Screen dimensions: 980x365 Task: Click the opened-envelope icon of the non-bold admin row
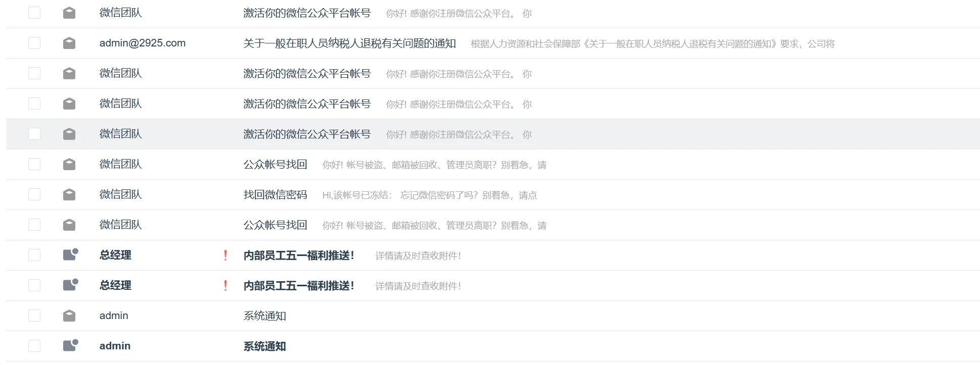click(x=69, y=316)
